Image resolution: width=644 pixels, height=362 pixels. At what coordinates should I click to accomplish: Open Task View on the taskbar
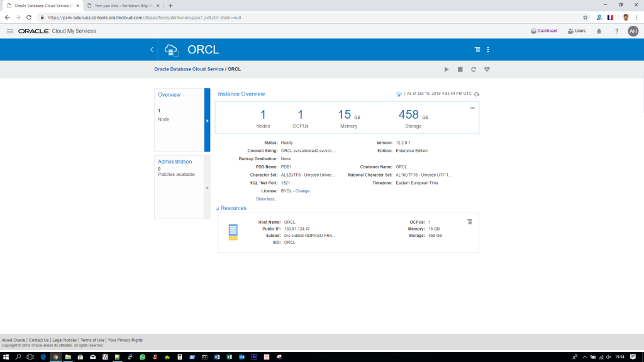[x=30, y=357]
